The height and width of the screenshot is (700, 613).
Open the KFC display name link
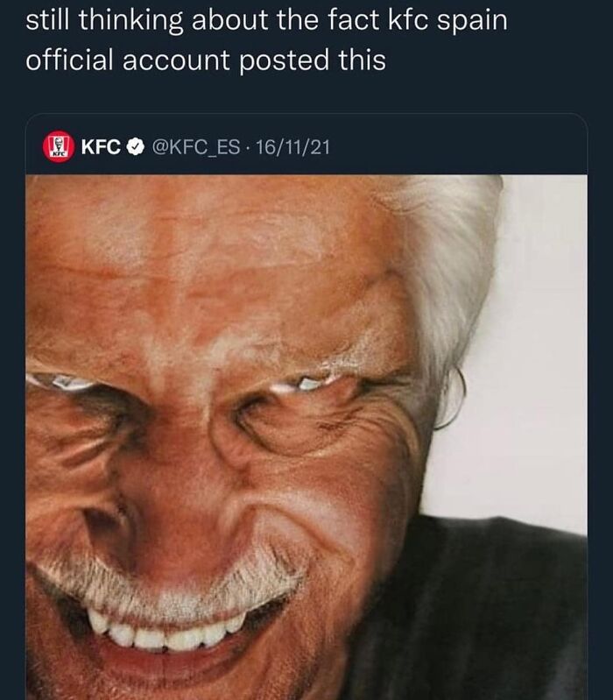[x=100, y=146]
